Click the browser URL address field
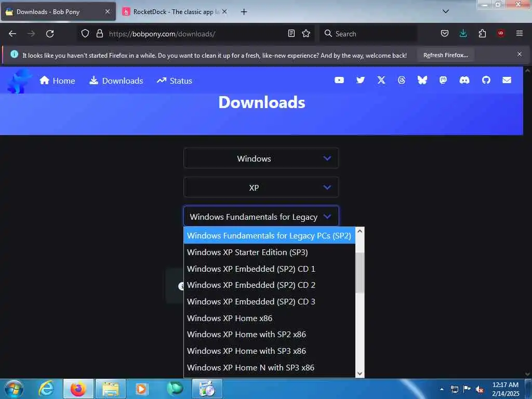Image resolution: width=532 pixels, height=399 pixels. [x=195, y=34]
